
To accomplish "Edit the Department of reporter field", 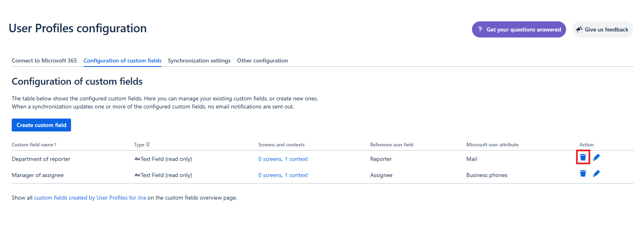I will pos(596,157).
